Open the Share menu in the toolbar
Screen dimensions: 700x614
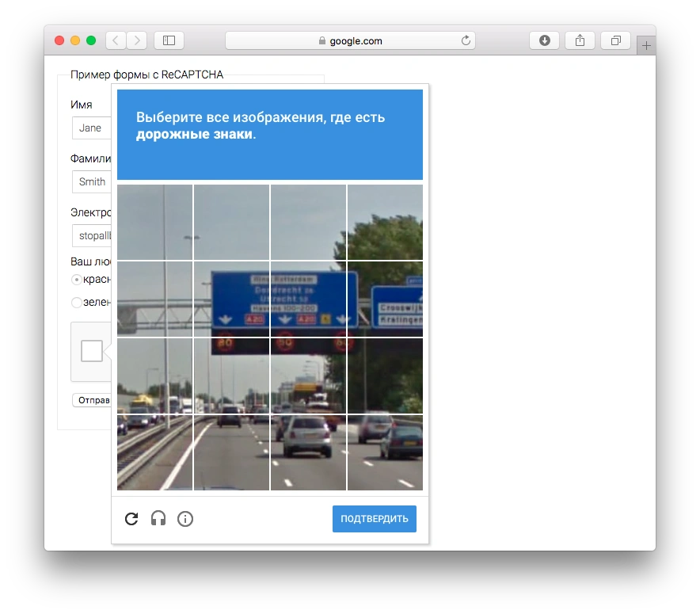click(x=580, y=40)
